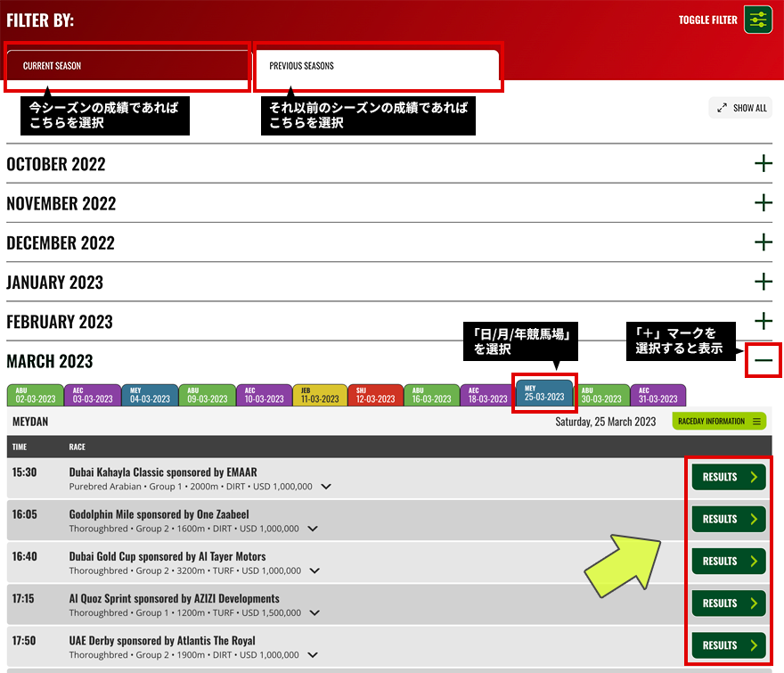This screenshot has width=784, height=673.
Task: Expand the October 2022 section
Action: tap(763, 163)
